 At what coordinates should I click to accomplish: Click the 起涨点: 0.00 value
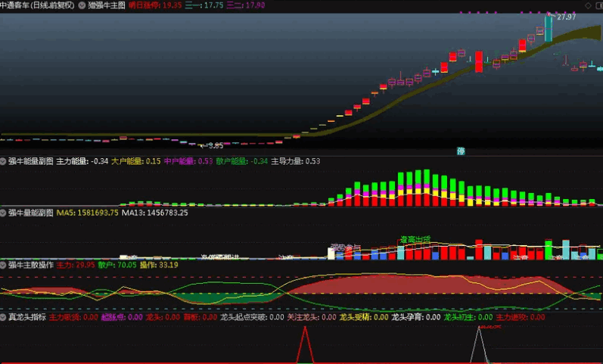pos(122,317)
